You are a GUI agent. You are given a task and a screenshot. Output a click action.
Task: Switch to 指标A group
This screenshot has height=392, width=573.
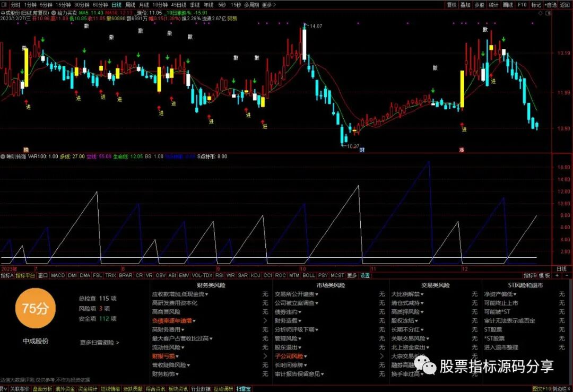click(7, 275)
